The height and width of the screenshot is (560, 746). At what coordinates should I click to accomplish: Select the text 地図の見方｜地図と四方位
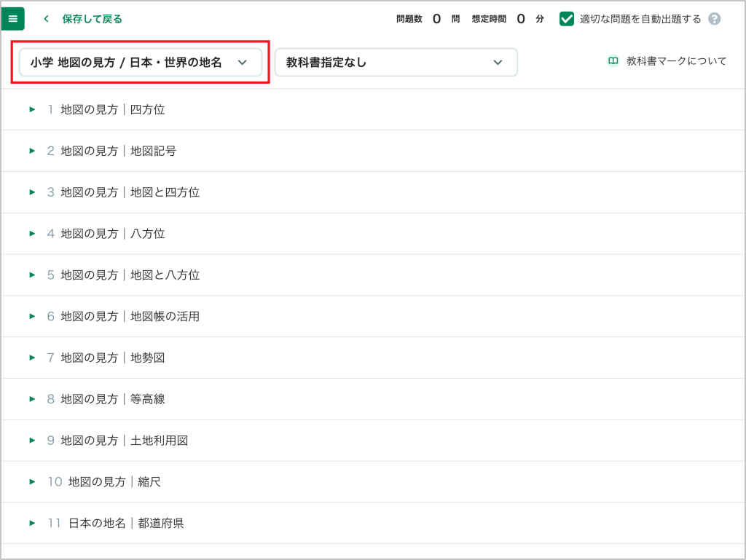tap(130, 192)
